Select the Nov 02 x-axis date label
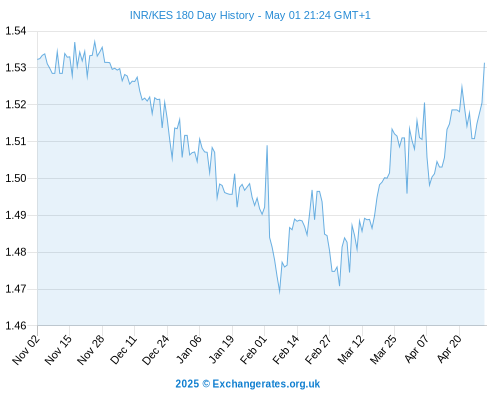The image size is (495, 400). coord(26,350)
